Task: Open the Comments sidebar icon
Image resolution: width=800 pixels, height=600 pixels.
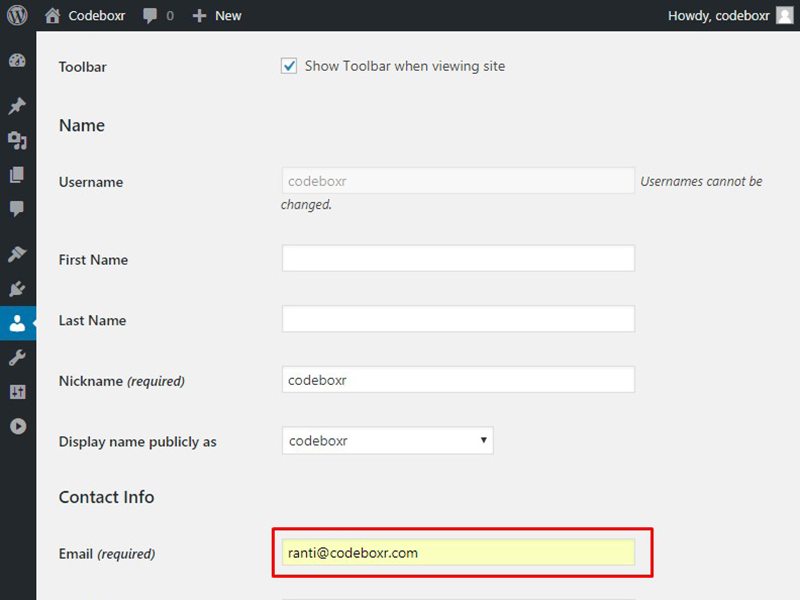Action: click(17, 208)
